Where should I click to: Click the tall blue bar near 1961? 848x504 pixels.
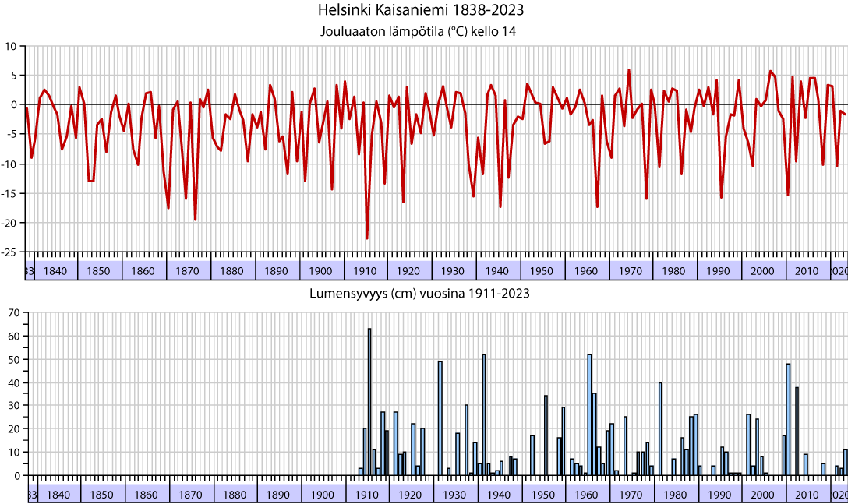pos(589,414)
